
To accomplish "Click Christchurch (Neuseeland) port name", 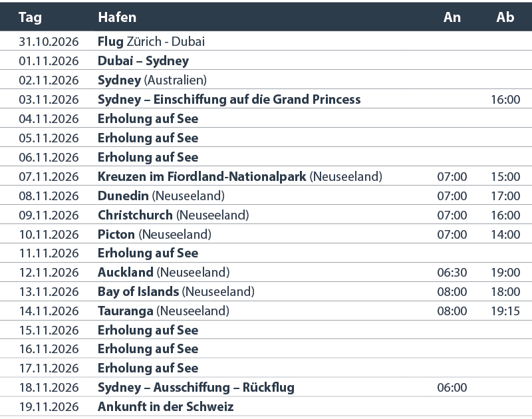I will point(173,215).
